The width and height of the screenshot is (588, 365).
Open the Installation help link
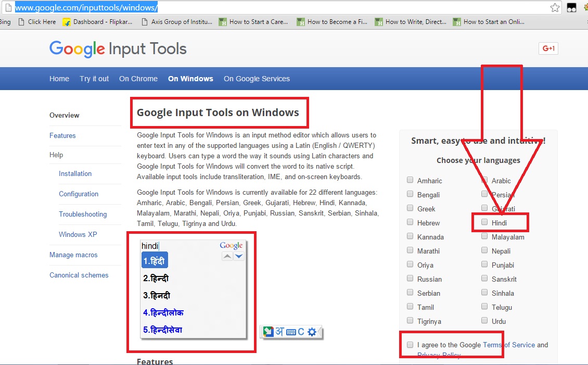pyautogui.click(x=75, y=174)
